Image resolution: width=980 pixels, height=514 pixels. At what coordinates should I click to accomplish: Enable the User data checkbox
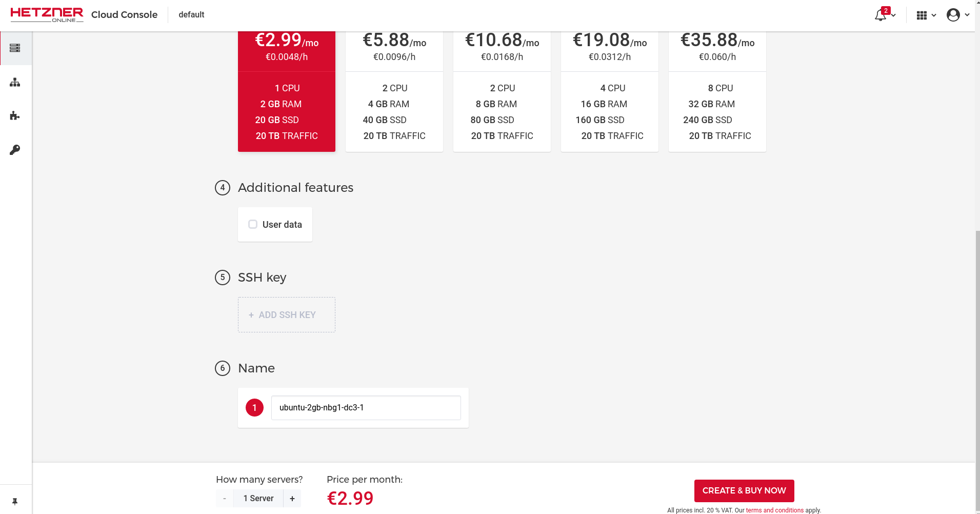pos(253,224)
